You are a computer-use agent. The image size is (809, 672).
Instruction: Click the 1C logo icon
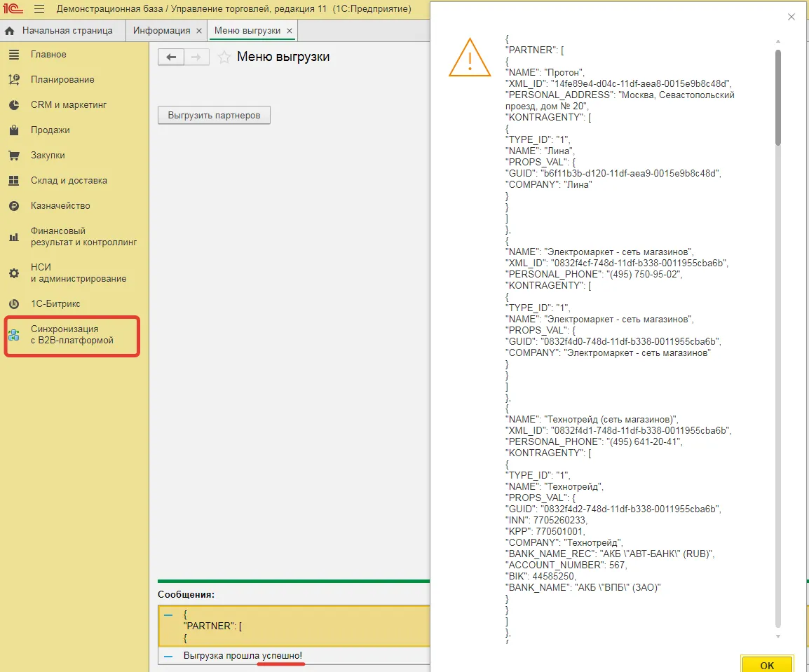click(13, 9)
